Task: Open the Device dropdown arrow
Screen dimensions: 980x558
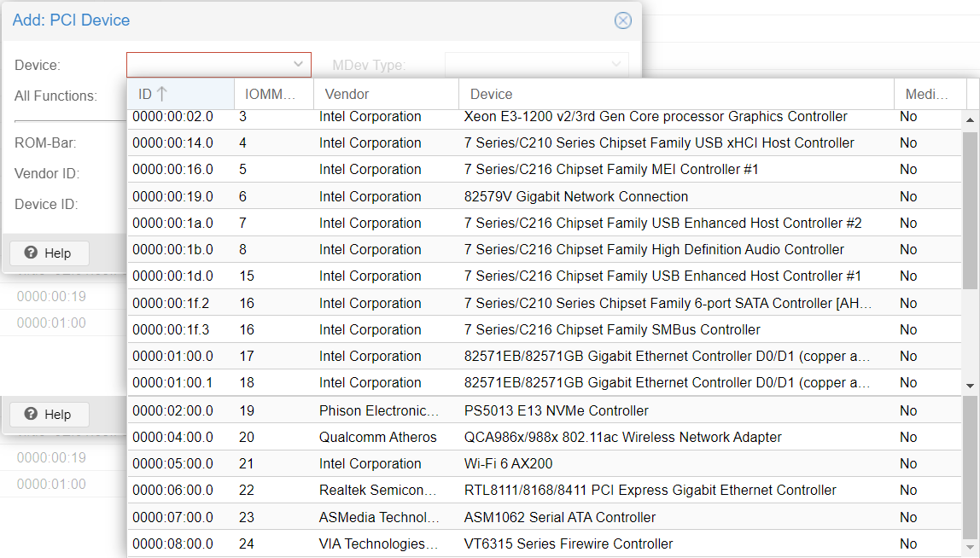Action: [x=298, y=64]
